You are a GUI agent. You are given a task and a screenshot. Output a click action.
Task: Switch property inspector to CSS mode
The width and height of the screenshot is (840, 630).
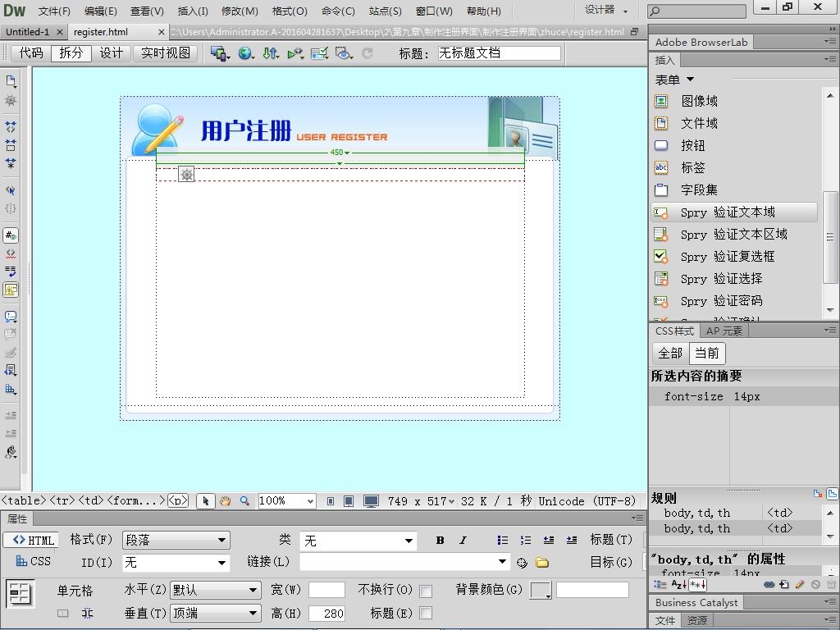[33, 561]
